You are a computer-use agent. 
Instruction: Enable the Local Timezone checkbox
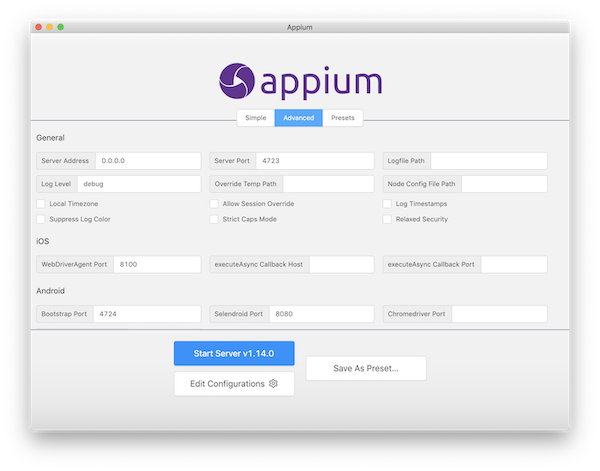41,204
